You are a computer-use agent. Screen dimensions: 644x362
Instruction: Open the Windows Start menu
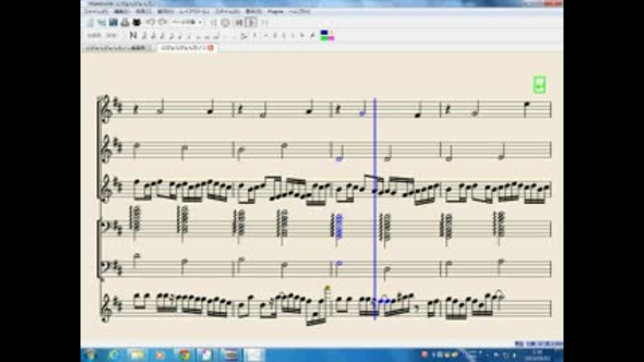(91, 355)
